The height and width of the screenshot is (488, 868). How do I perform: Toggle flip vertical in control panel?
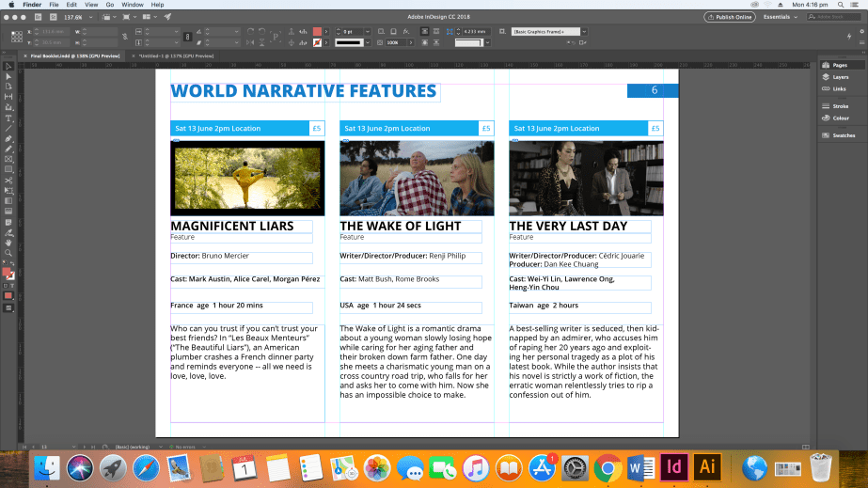click(261, 42)
